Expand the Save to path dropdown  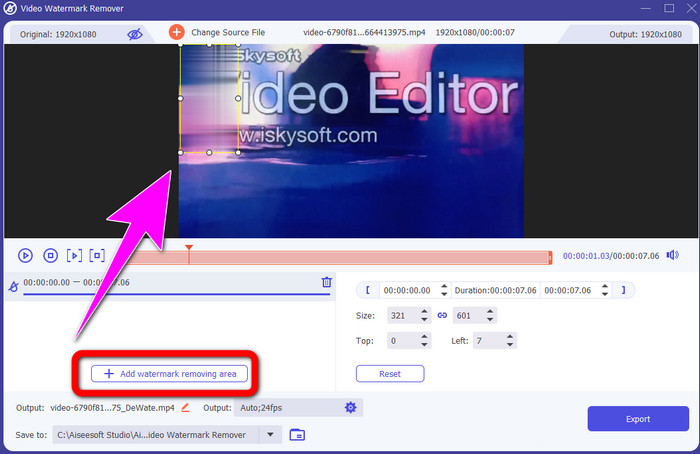[270, 434]
